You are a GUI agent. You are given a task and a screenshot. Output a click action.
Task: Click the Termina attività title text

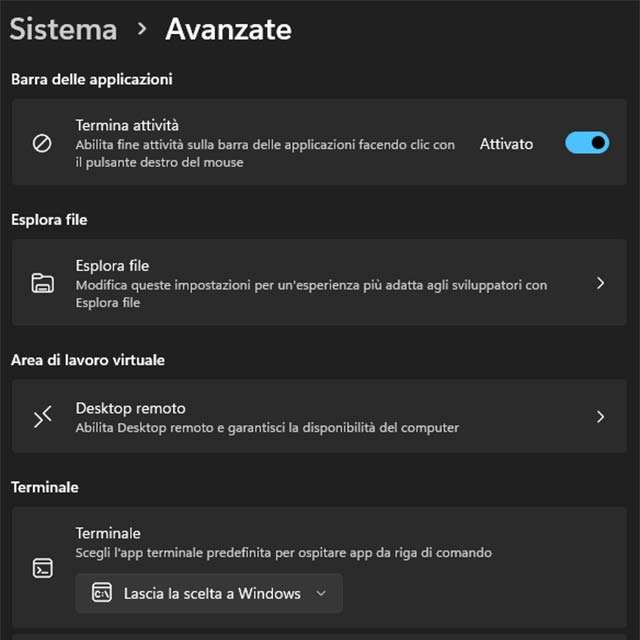(127, 125)
